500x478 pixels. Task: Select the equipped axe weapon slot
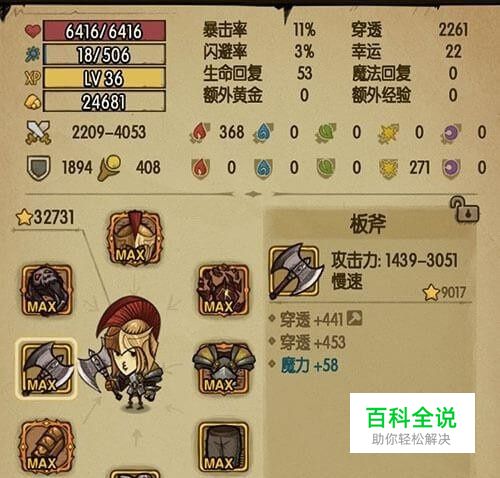click(x=47, y=369)
